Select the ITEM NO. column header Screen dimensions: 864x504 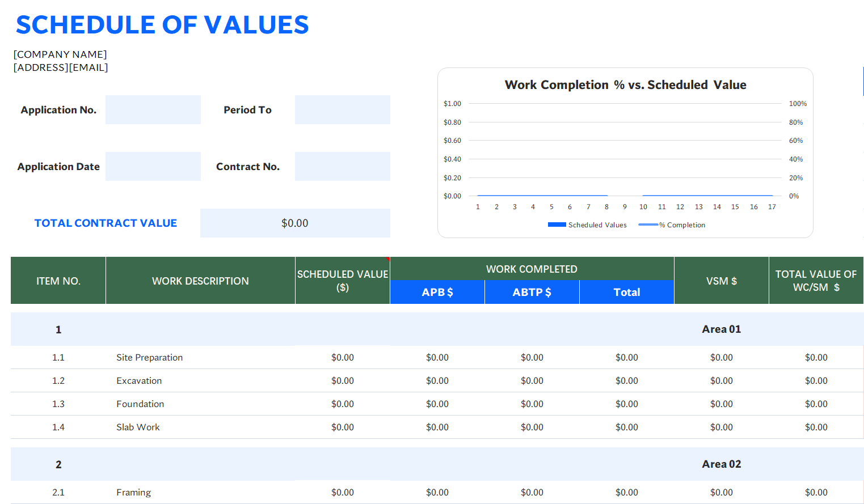pyautogui.click(x=58, y=281)
